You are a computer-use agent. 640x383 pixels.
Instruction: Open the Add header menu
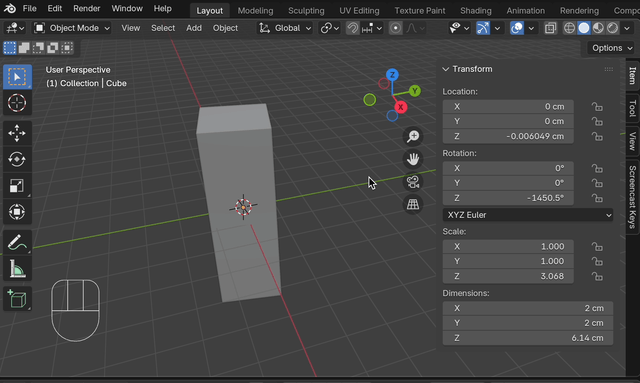click(194, 28)
